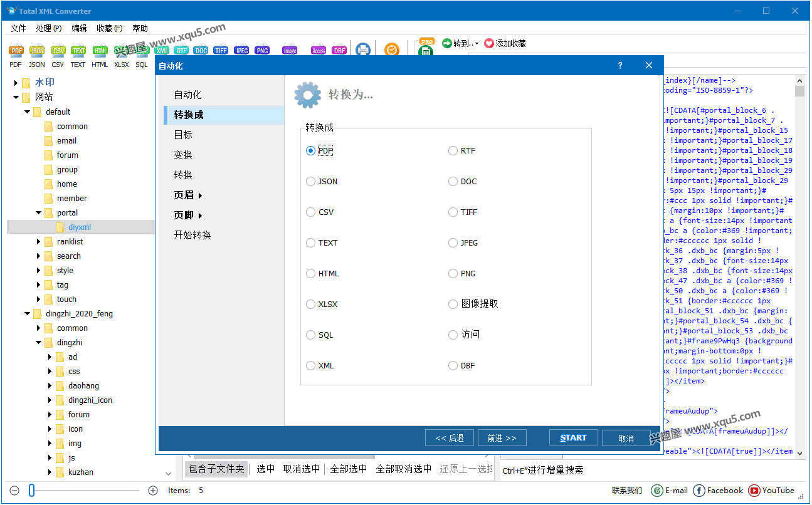The image size is (812, 505).
Task: Click the TIFF conversion toolbar icon
Action: 221,51
